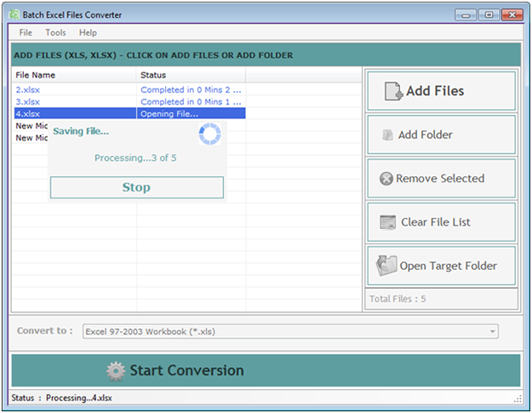Click the Start Conversion gear icon

[116, 371]
